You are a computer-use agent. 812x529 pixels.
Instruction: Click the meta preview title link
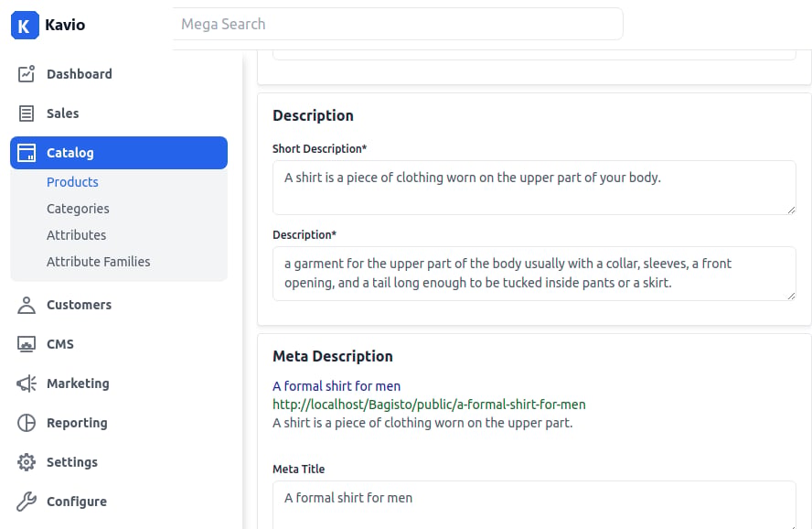point(337,386)
